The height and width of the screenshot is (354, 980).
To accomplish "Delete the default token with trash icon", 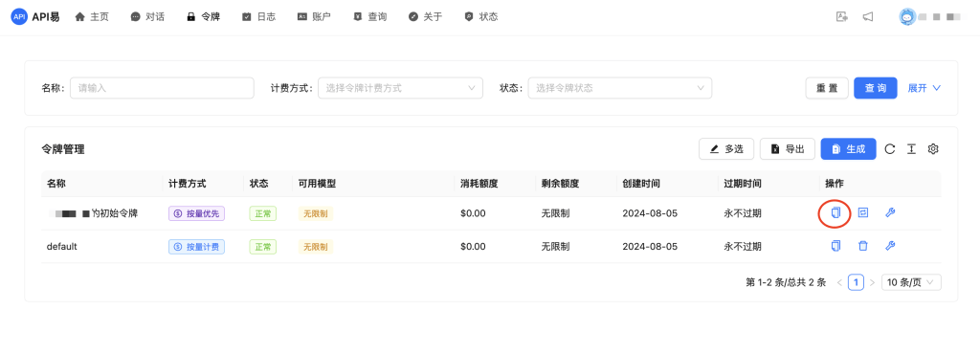I will 863,246.
